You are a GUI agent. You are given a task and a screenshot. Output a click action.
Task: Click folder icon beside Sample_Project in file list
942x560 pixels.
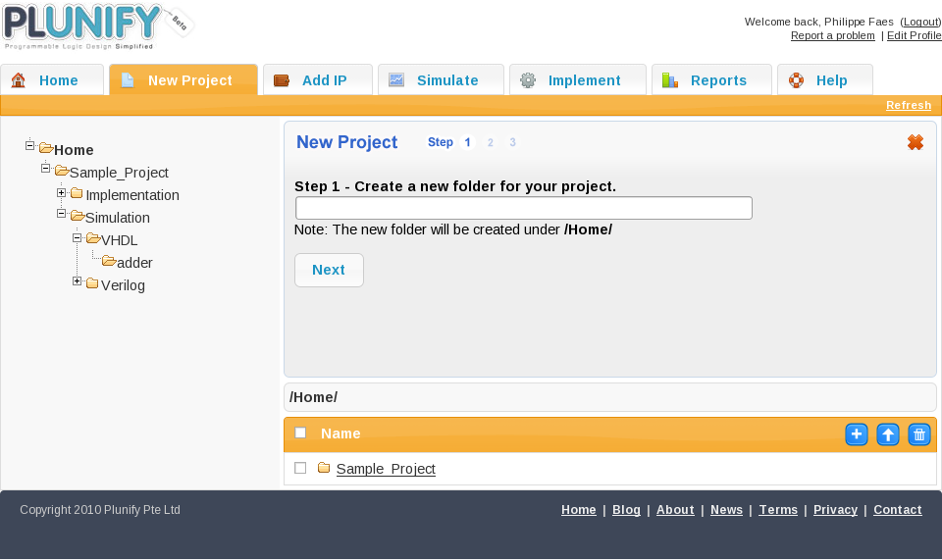pyautogui.click(x=324, y=468)
